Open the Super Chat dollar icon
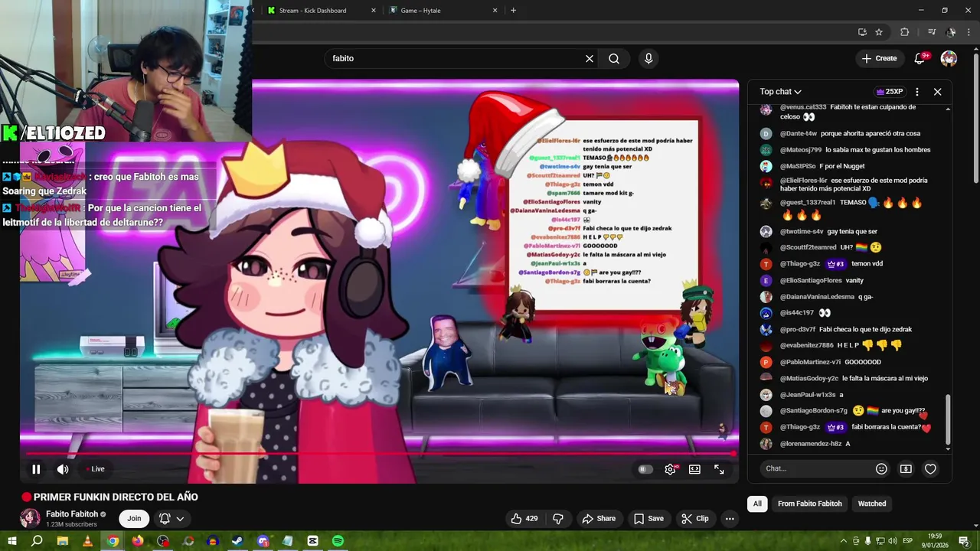980x551 pixels. (x=906, y=468)
